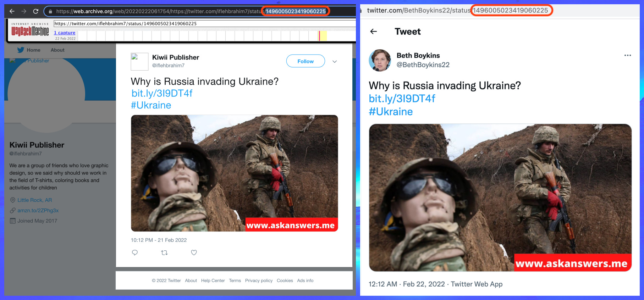Follow Kiwii Publisher
This screenshot has width=644, height=300.
pyautogui.click(x=305, y=61)
